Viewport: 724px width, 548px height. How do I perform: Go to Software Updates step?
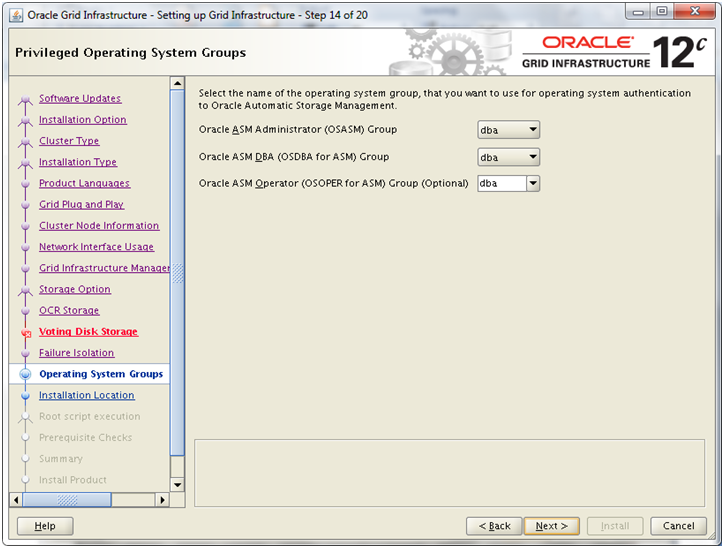tap(80, 98)
